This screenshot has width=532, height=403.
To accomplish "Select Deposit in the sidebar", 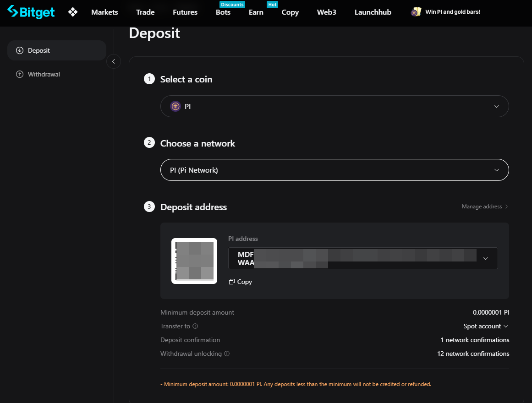I will 57,50.
